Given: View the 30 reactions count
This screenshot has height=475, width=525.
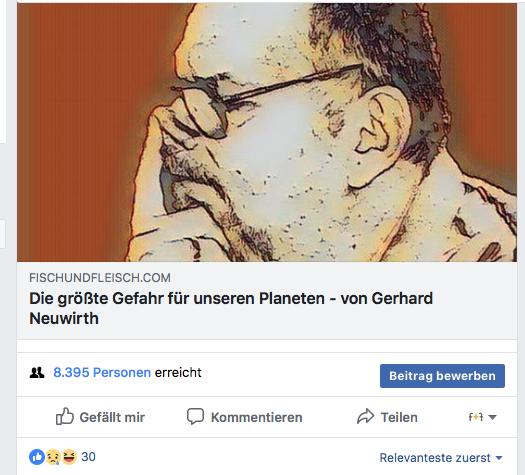Looking at the screenshot, I should 88,457.
